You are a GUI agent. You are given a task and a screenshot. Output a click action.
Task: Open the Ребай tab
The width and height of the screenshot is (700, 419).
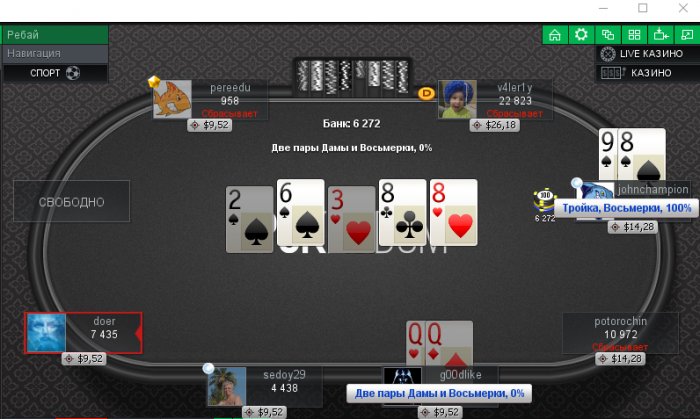[55, 35]
